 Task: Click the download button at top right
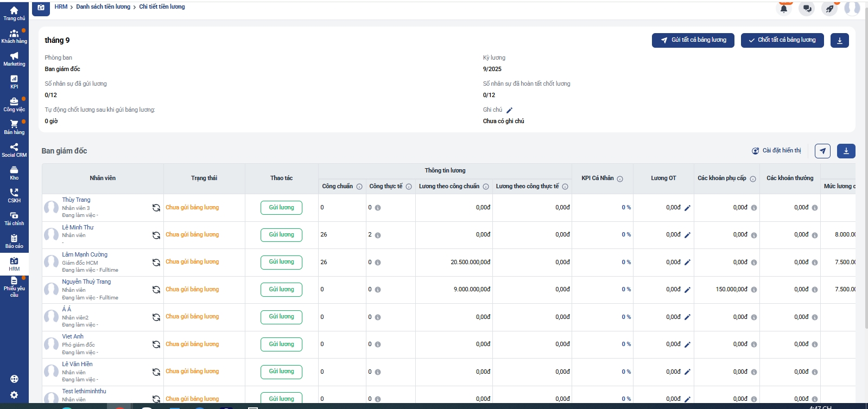tap(839, 40)
